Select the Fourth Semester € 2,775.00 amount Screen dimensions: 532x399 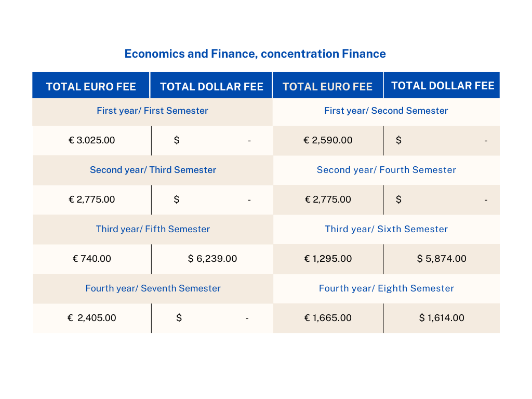click(x=328, y=199)
